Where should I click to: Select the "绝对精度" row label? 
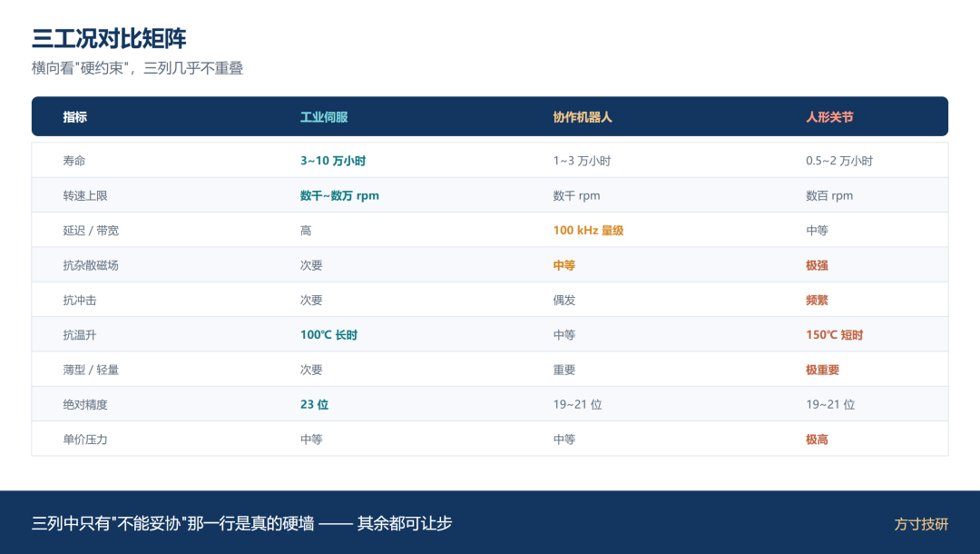tap(85, 404)
